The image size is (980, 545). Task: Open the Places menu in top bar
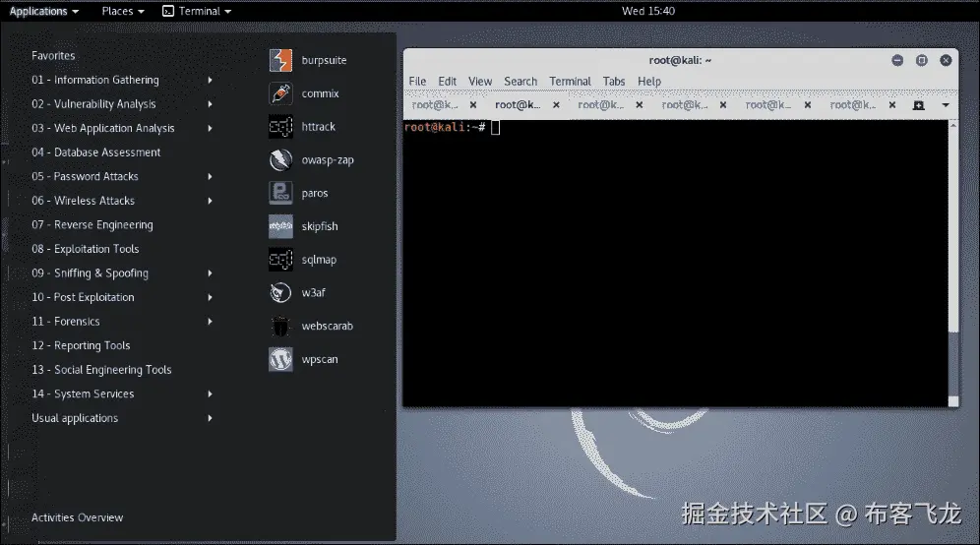[122, 11]
